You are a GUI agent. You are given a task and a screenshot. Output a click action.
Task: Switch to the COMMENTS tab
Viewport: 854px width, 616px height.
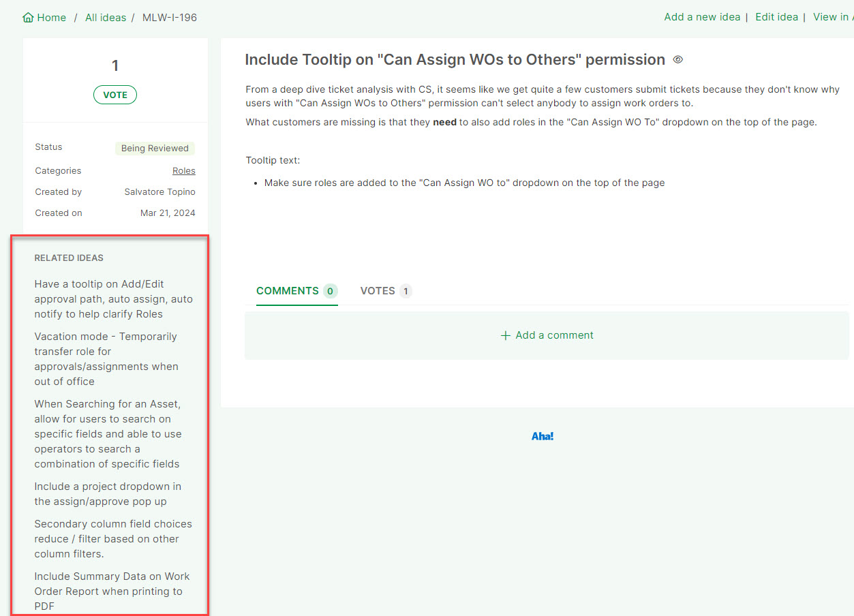[x=297, y=291]
